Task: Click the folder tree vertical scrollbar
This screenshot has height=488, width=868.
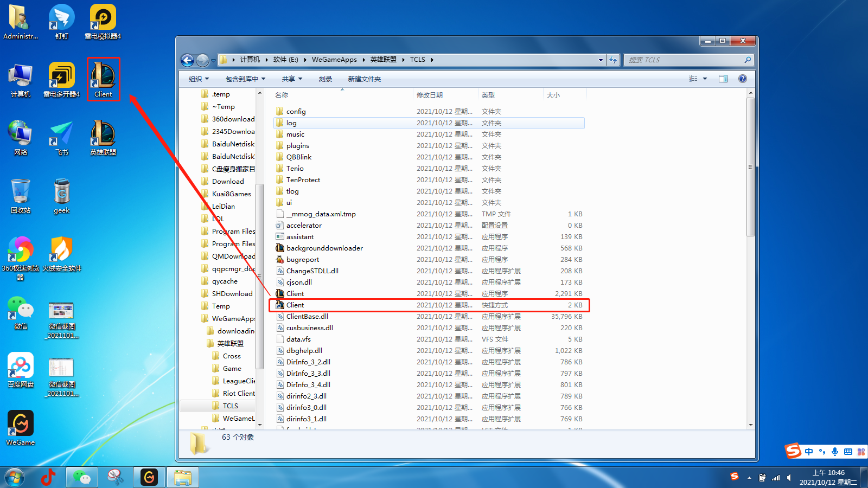Action: (x=259, y=277)
